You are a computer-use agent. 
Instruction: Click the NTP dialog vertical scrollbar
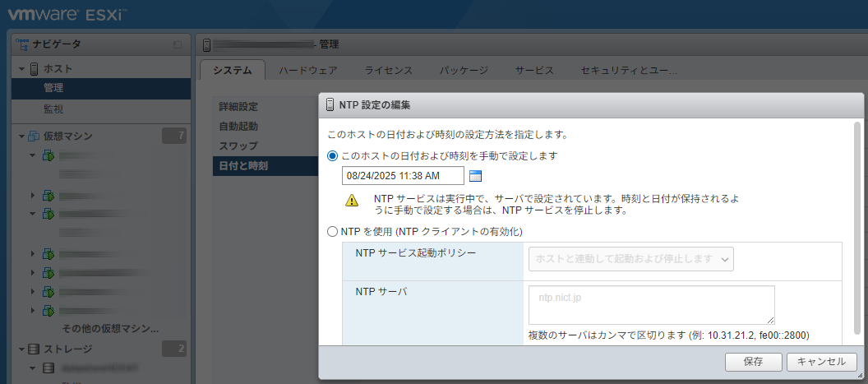pos(857,227)
